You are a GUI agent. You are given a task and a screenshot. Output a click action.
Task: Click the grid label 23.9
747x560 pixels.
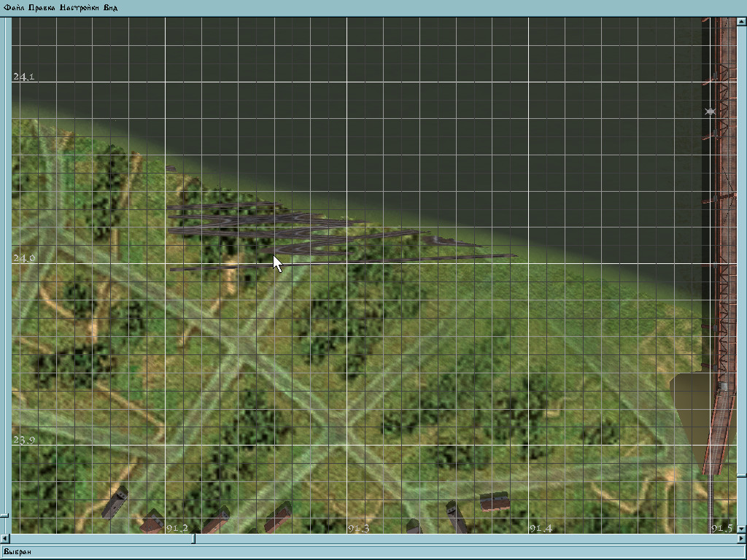point(24,440)
